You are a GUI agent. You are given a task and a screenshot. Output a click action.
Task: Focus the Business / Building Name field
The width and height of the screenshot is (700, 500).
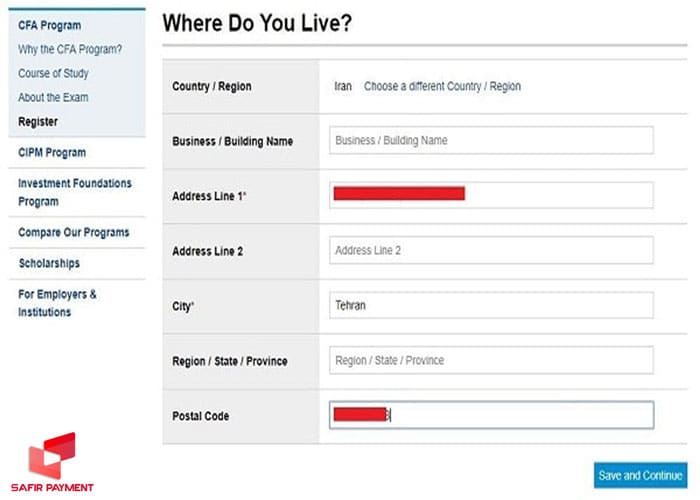491,141
